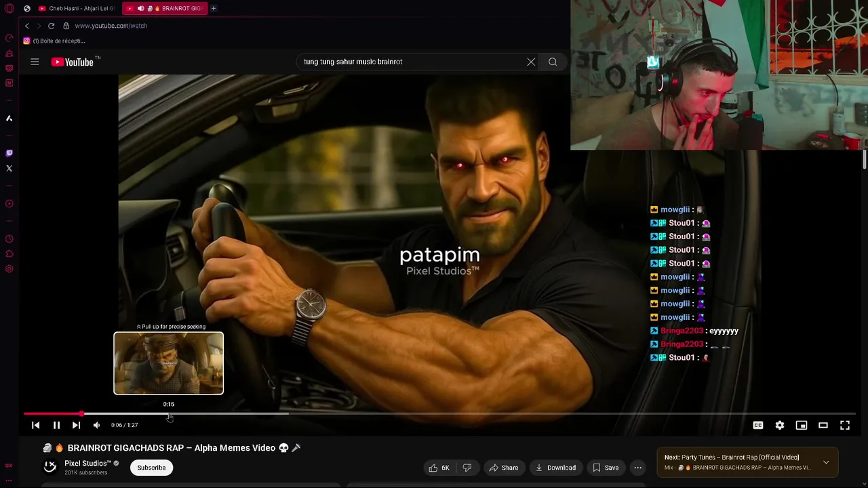Select the BRAINROT GIGACHADS browser tab
The width and height of the screenshot is (868, 488).
click(164, 8)
